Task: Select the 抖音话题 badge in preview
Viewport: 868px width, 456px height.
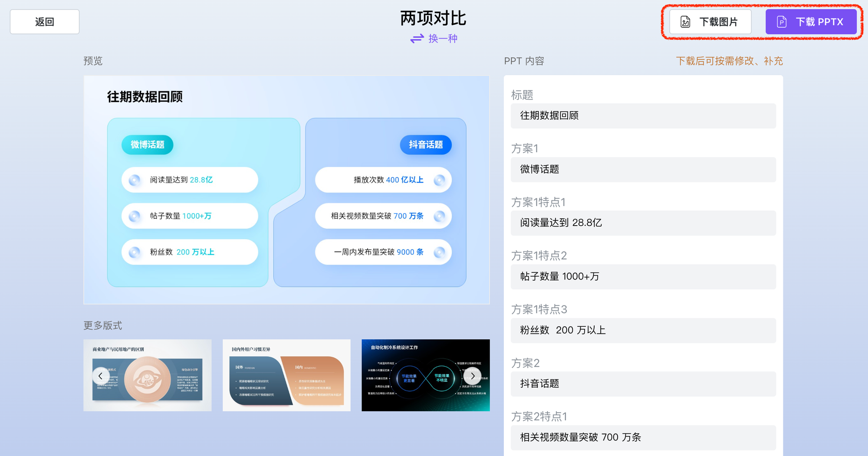Action: click(425, 145)
